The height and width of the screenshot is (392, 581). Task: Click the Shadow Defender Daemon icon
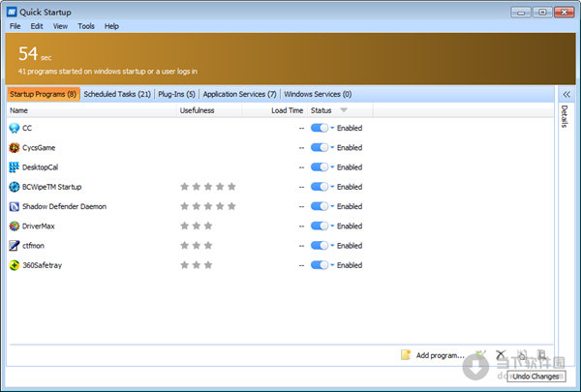tap(15, 207)
